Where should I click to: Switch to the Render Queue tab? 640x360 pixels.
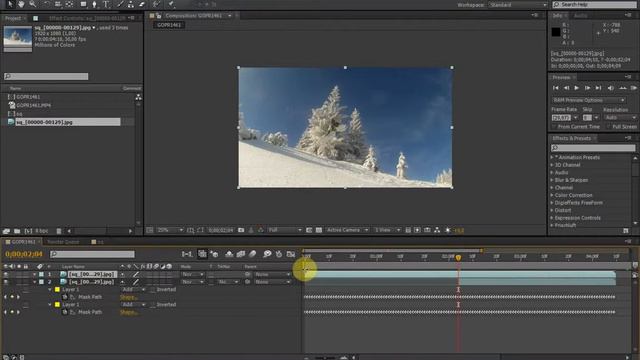[63, 242]
